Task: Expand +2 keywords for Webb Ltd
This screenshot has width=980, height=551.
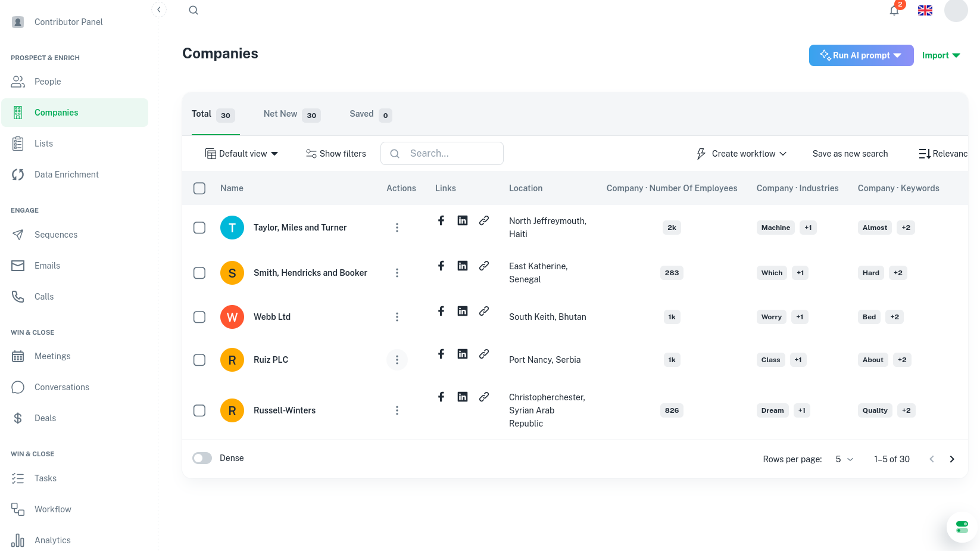Action: tap(895, 317)
